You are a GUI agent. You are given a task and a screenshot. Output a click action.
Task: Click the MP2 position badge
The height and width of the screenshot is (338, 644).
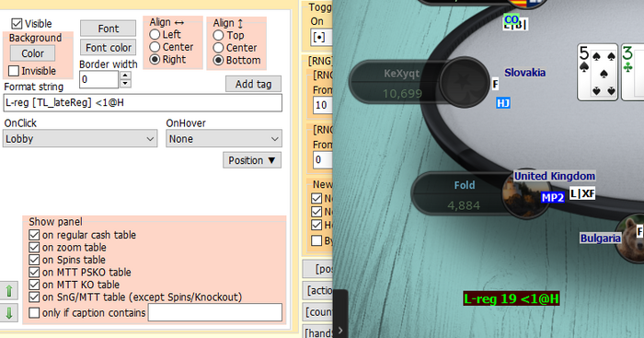click(552, 198)
